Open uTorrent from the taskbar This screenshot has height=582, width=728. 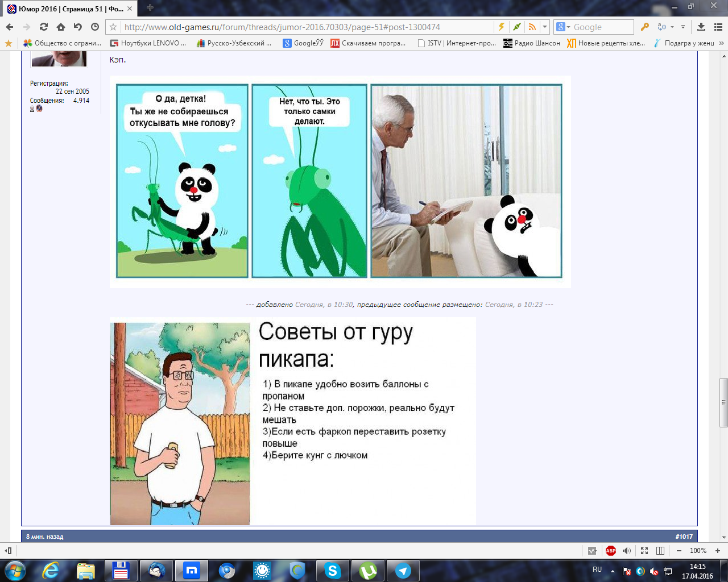pos(368,571)
